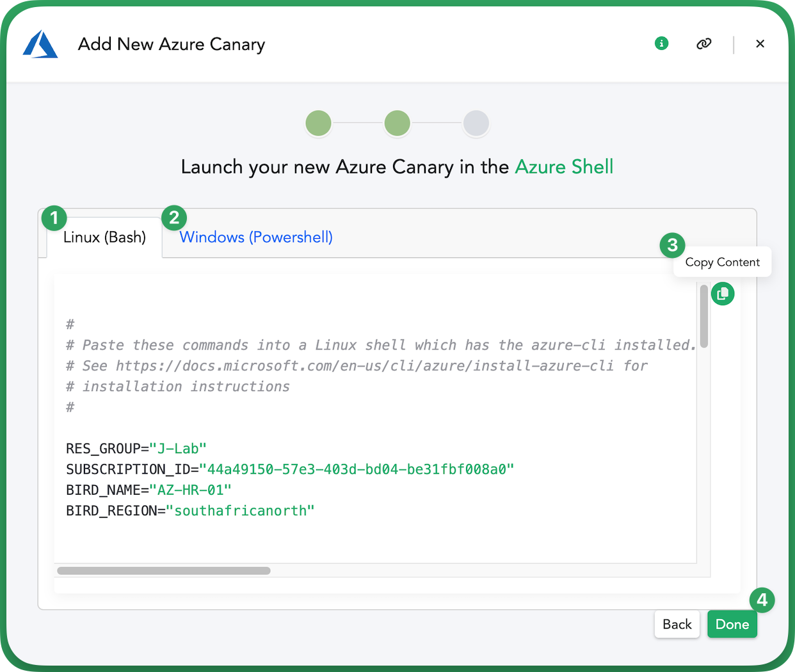
Task: Click the RES_GROUP="J-Lab" line
Action: 136,449
